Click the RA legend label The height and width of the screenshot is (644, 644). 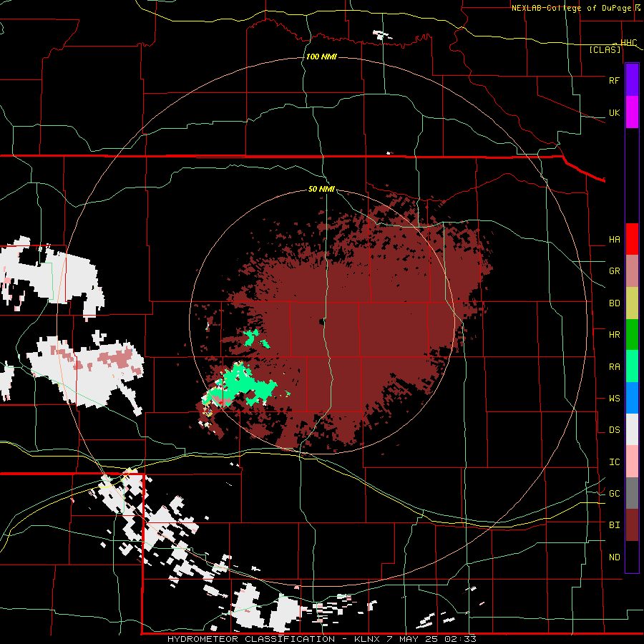click(614, 367)
